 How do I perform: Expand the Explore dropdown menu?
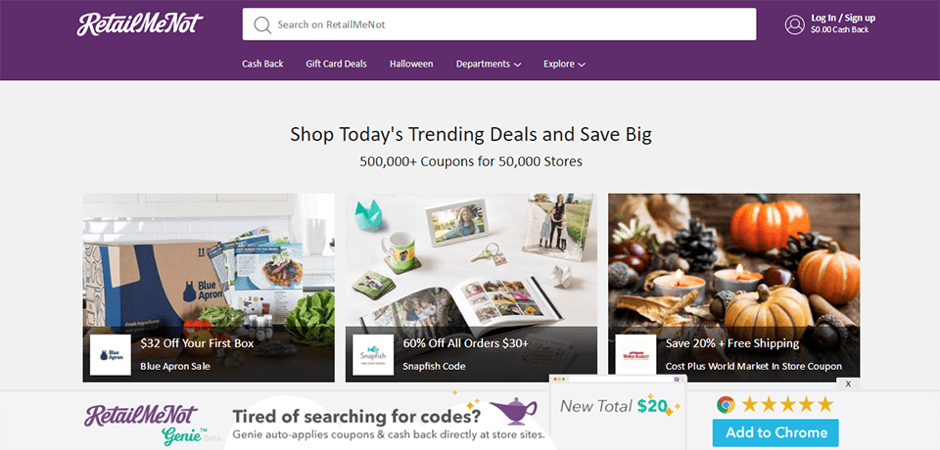tap(564, 64)
